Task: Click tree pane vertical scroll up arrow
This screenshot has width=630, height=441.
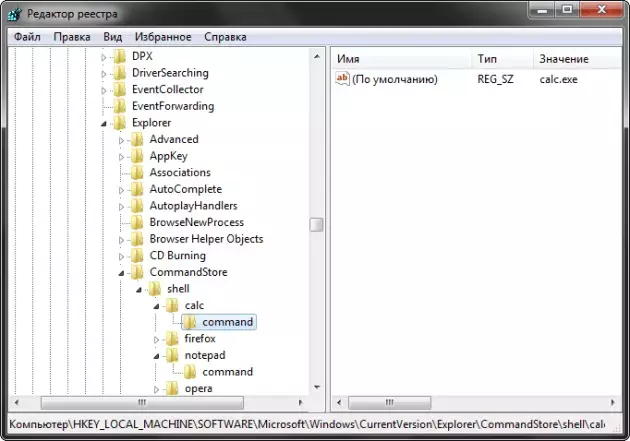Action: click(317, 56)
